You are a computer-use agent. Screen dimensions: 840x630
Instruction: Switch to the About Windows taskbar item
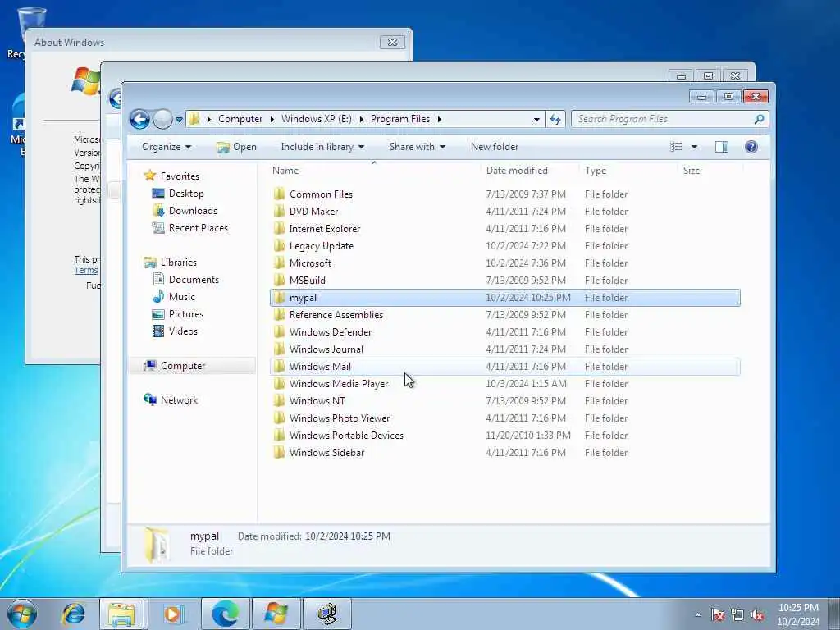click(x=276, y=614)
